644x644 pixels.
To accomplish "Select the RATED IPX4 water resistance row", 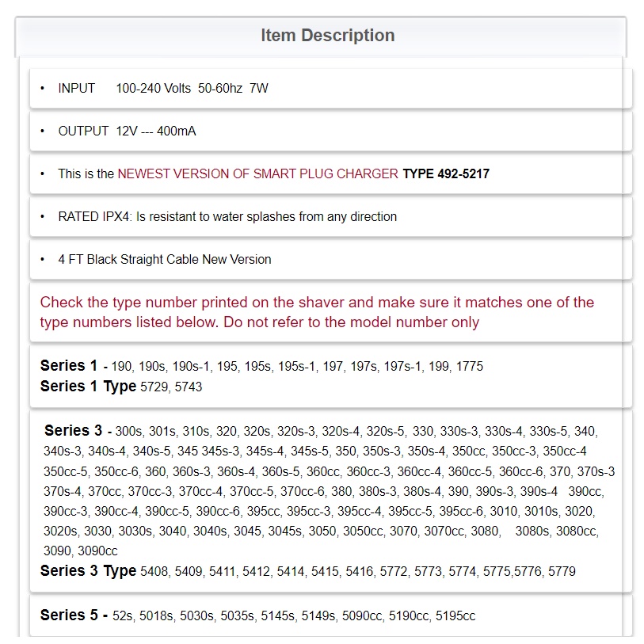I will (x=227, y=217).
